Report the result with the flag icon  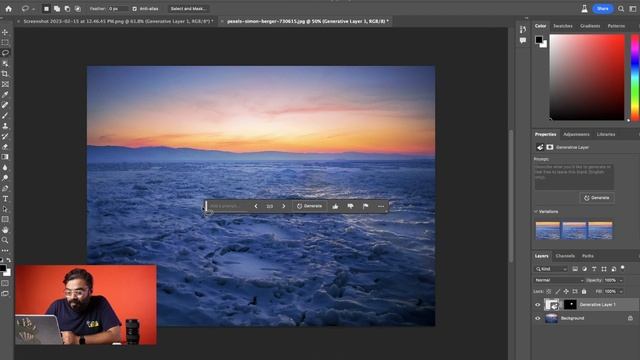pos(365,206)
